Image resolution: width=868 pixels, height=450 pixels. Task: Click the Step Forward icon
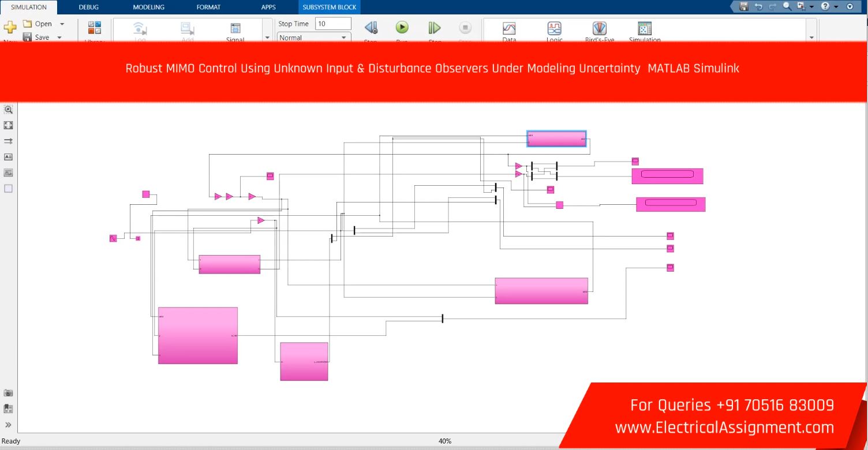click(435, 28)
